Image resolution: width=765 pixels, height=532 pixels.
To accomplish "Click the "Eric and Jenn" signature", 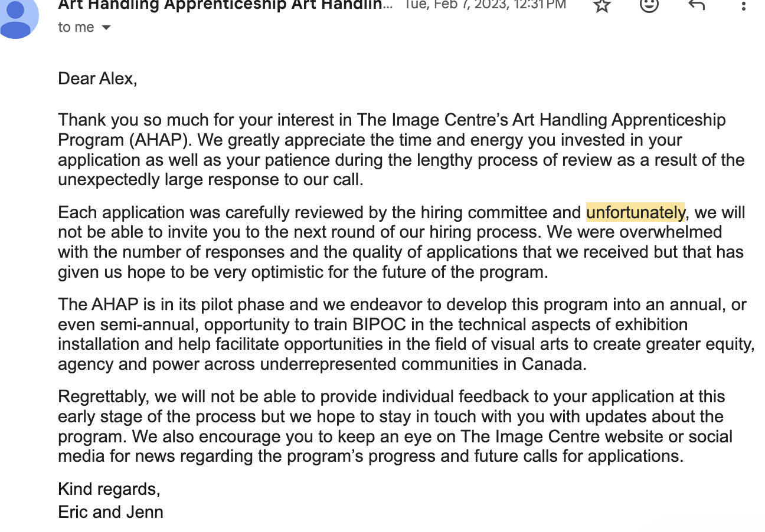I will (110, 511).
